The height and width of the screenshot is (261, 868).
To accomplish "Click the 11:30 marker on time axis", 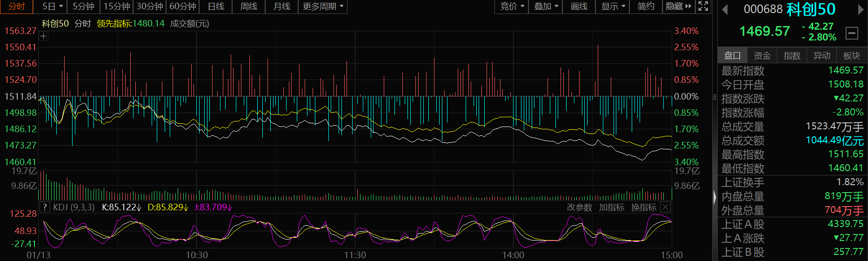I will click(355, 255).
